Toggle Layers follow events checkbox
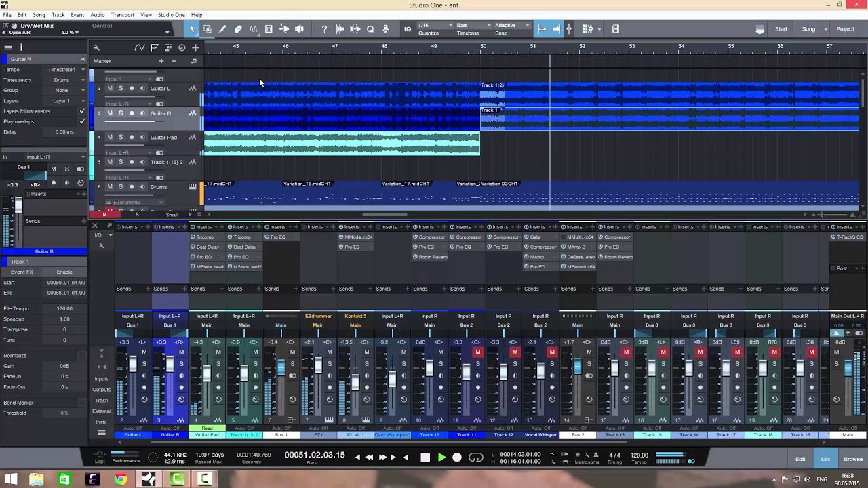Screen dimensions: 868x488 tap(82, 111)
